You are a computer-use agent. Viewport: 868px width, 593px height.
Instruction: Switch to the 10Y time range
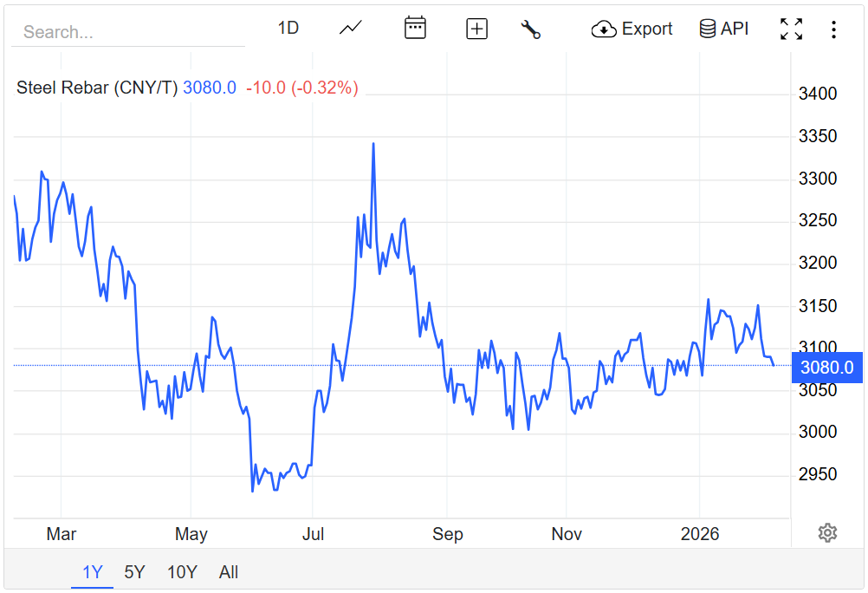coord(182,572)
